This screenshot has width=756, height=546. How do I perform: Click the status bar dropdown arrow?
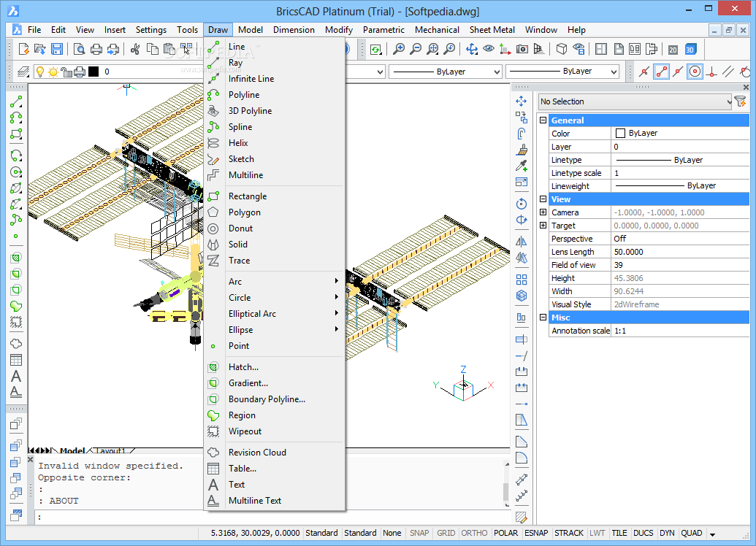tap(712, 534)
